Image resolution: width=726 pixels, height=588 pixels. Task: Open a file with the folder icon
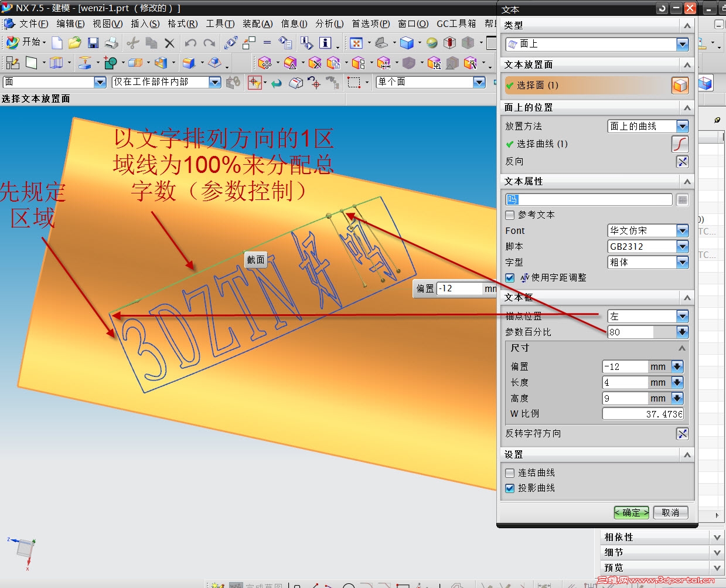click(74, 42)
